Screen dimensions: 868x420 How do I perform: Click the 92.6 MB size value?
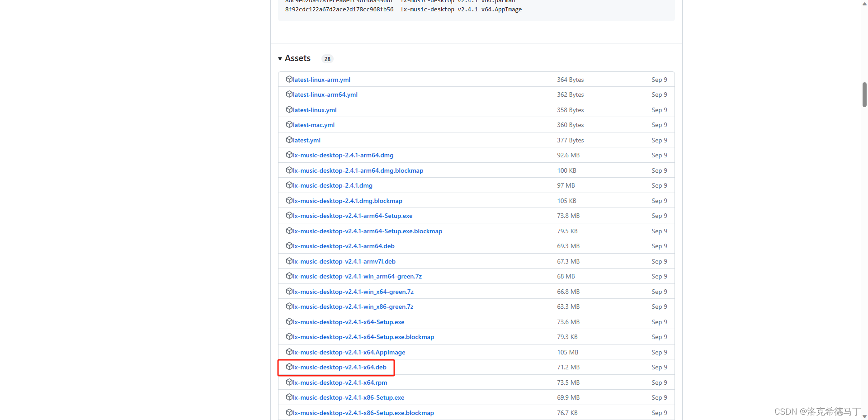[x=568, y=155]
